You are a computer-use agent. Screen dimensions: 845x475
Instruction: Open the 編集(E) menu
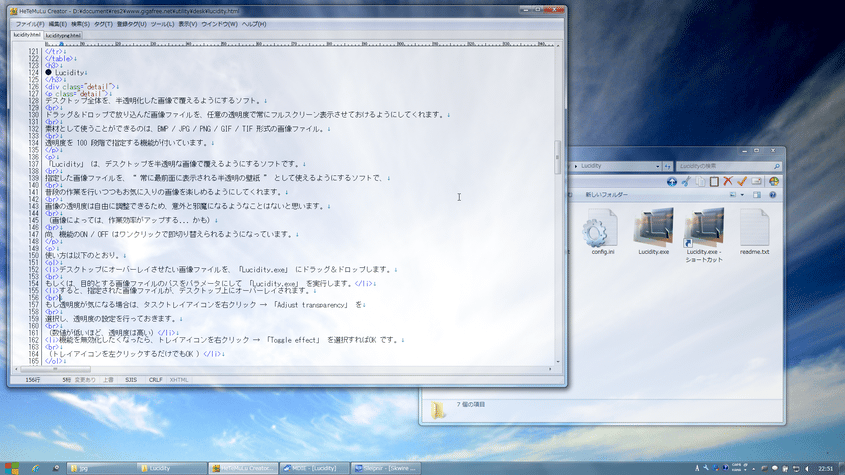point(57,24)
